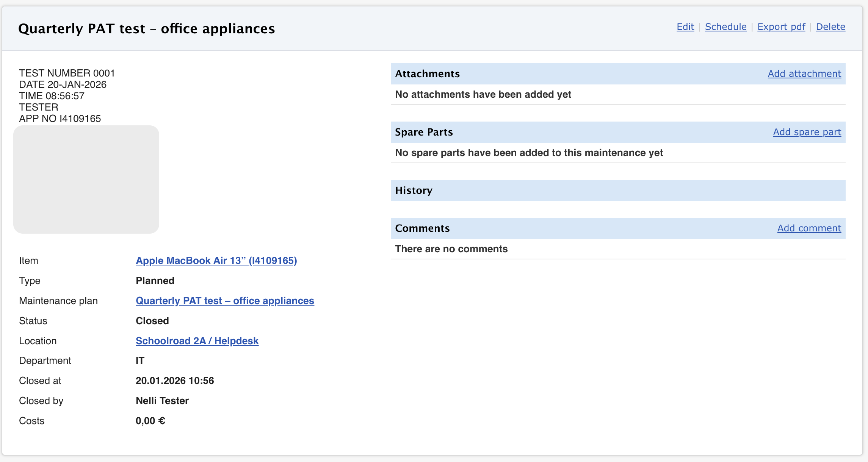Screen dimensions: 868x462
Task: Click the Closed by Nelli Tester value
Action: coord(162,401)
